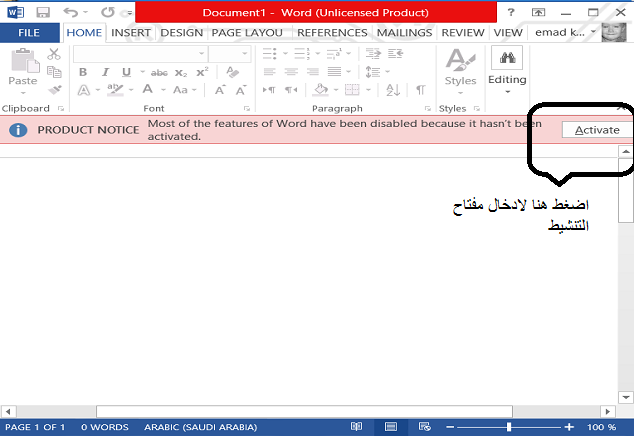Click the Grow Font icon
The width and height of the screenshot is (634, 436).
[x=220, y=90]
